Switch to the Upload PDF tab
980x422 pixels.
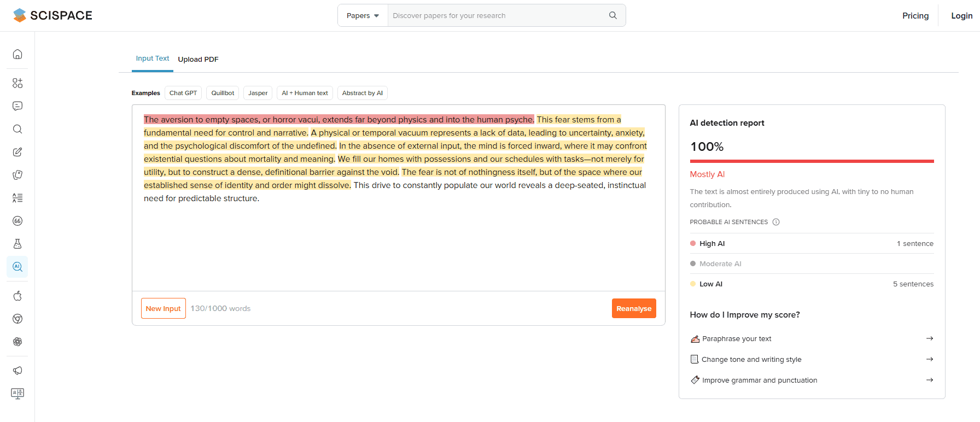pyautogui.click(x=198, y=59)
